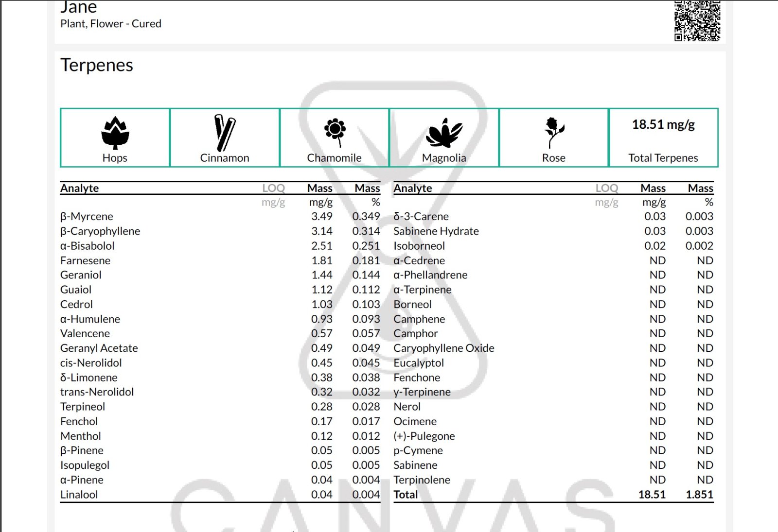Click the 'Total Terpenes' label
Screen dimensions: 778x532
pos(663,158)
